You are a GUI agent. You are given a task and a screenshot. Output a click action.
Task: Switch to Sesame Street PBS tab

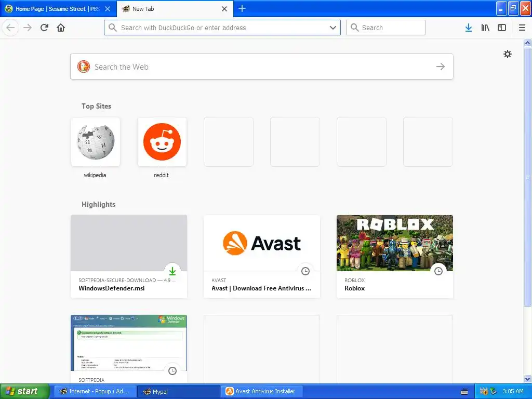coord(58,9)
